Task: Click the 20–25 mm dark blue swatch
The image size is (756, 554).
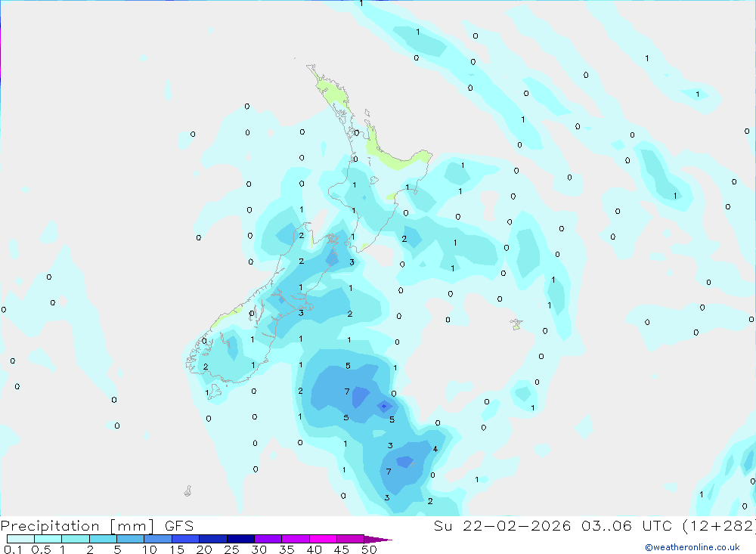Action: coord(212,539)
